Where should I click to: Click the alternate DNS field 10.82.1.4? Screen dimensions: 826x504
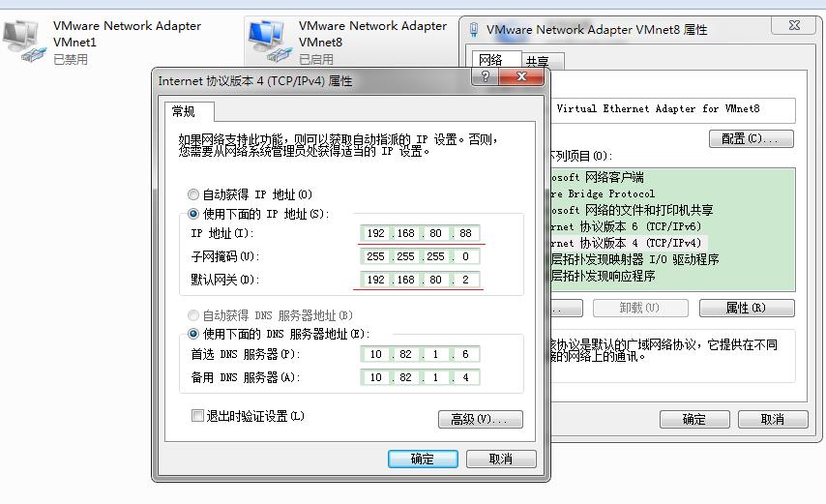pos(420,377)
